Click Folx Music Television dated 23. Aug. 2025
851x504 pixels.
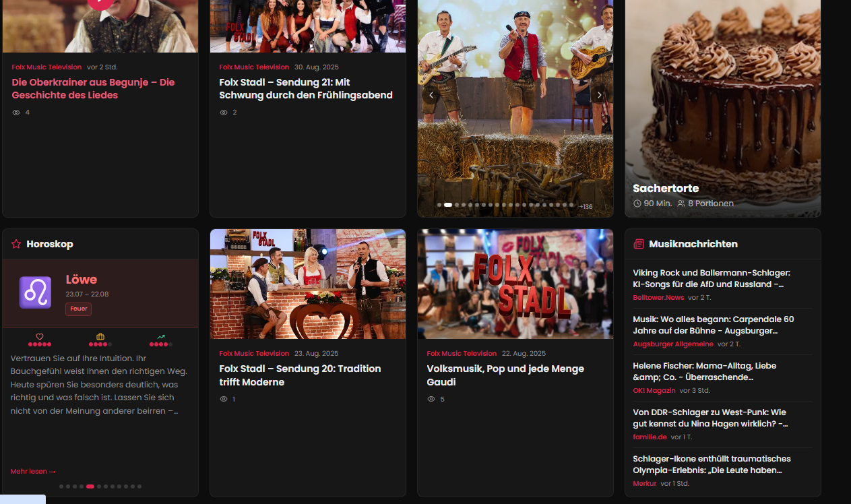click(x=254, y=354)
